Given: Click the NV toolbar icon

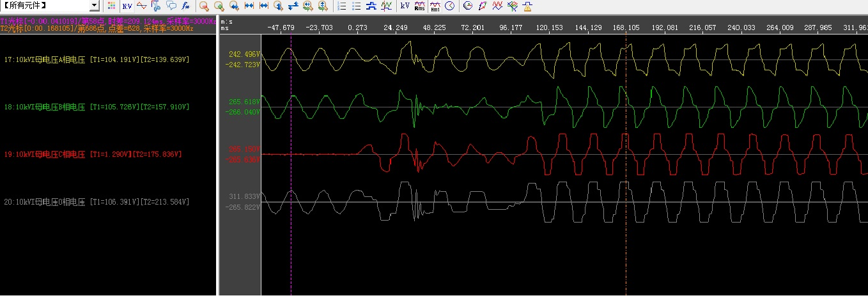Looking at the screenshot, I should 127,6.
